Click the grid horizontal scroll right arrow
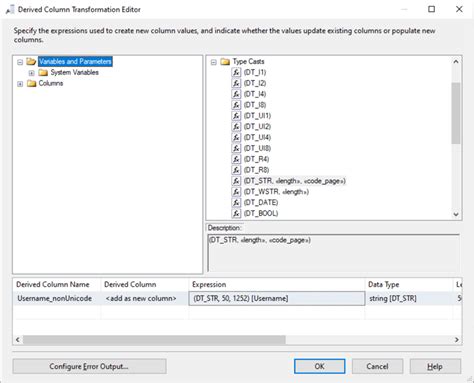The height and width of the screenshot is (383, 474). pos(457,340)
